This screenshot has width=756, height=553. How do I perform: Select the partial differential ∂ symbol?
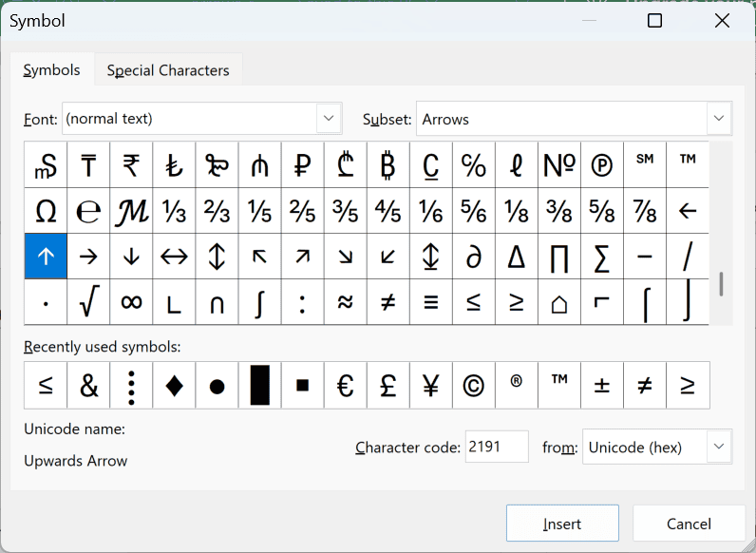pos(474,257)
